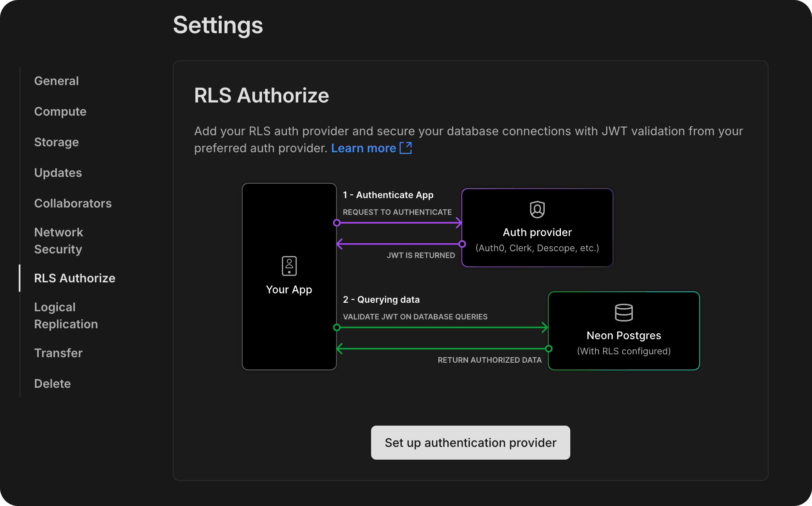Open the Storage settings
Screen dimensions: 812x506
pyautogui.click(x=56, y=142)
